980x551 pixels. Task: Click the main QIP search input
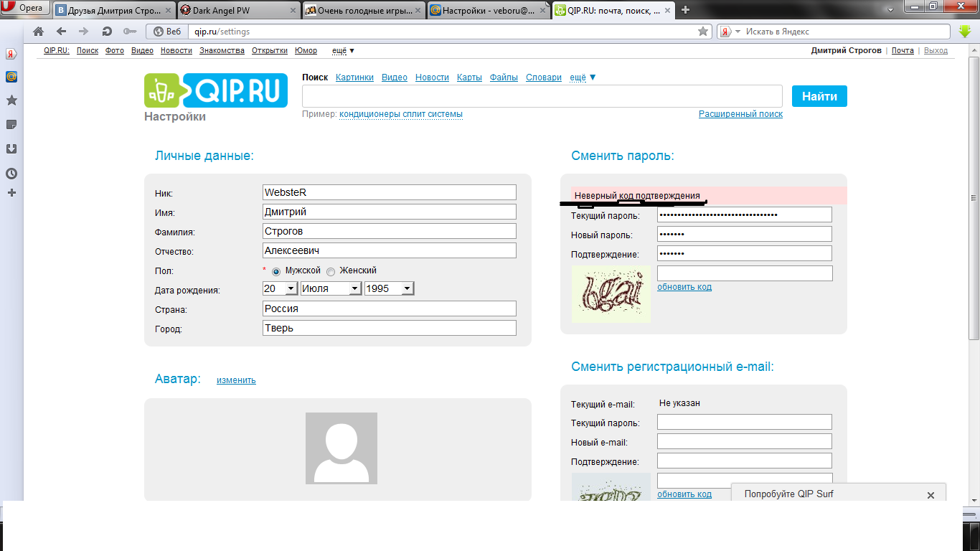[x=542, y=96]
